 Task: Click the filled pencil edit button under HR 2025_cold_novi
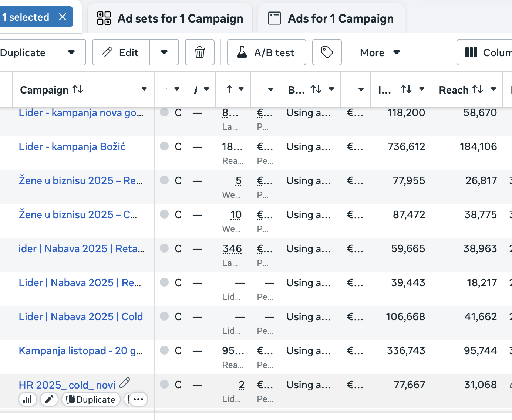coord(49,399)
